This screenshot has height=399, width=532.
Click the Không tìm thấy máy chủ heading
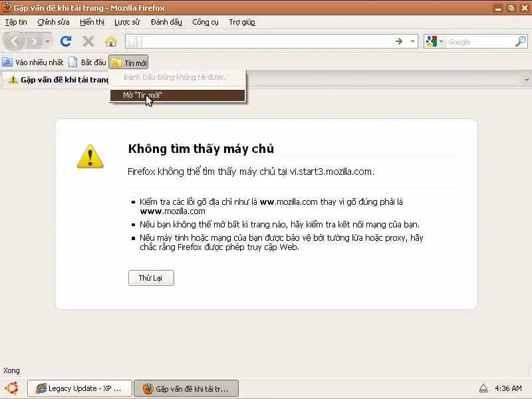pos(201,148)
